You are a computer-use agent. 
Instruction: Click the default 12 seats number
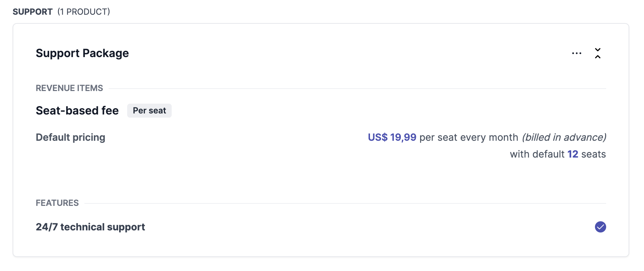573,154
